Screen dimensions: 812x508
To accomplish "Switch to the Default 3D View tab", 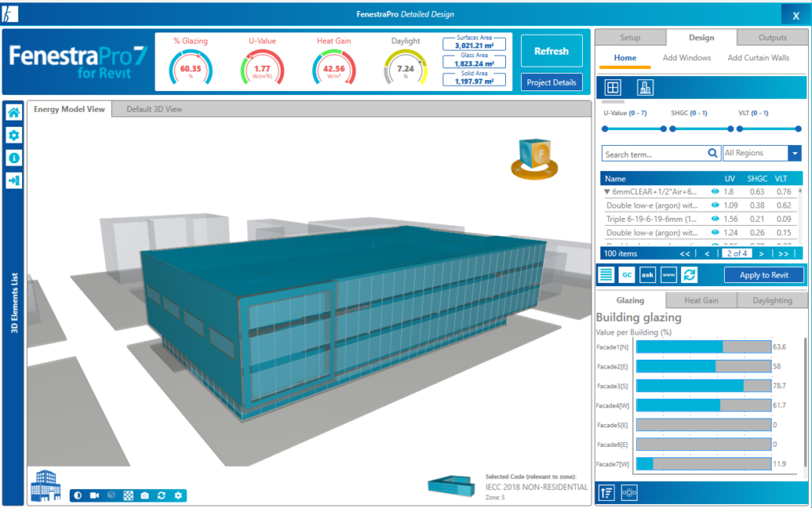I will pyautogui.click(x=155, y=109).
